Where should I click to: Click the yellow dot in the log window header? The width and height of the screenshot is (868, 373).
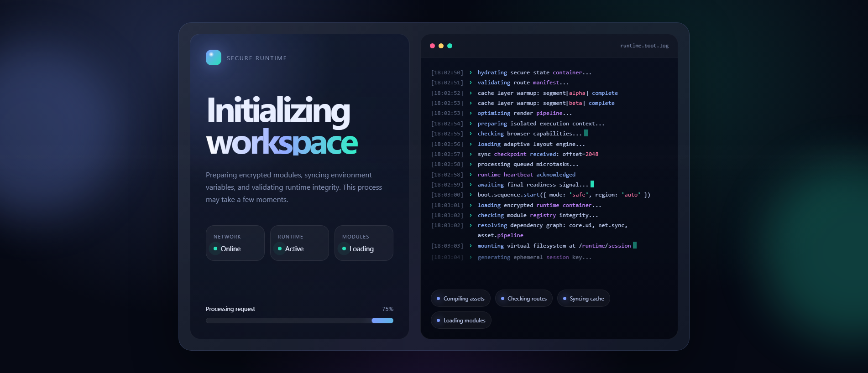(441, 46)
